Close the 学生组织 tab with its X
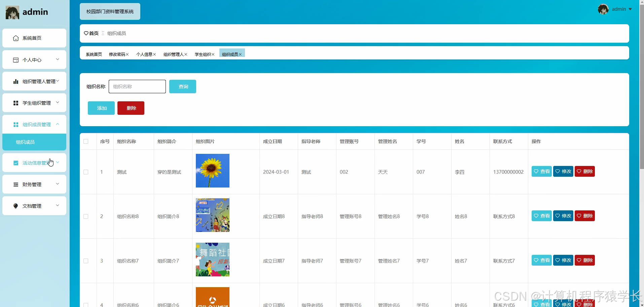The height and width of the screenshot is (307, 644). tap(213, 55)
